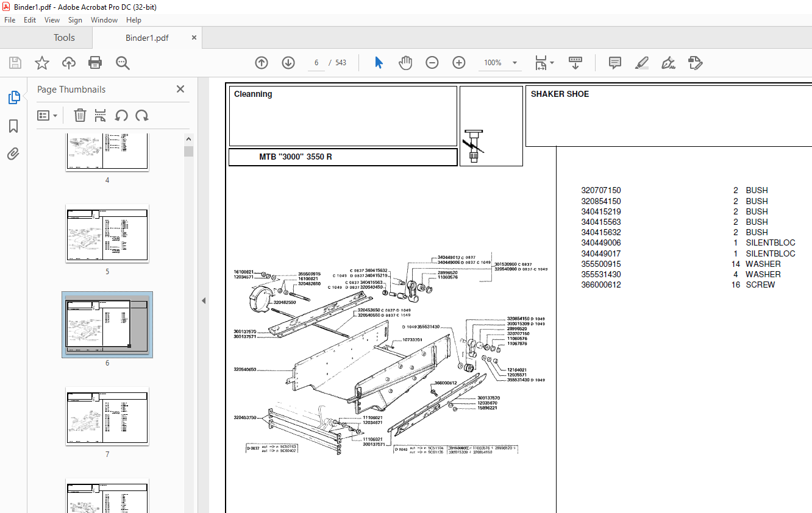This screenshot has width=812, height=513.
Task: Open the Help menu
Action: (134, 20)
